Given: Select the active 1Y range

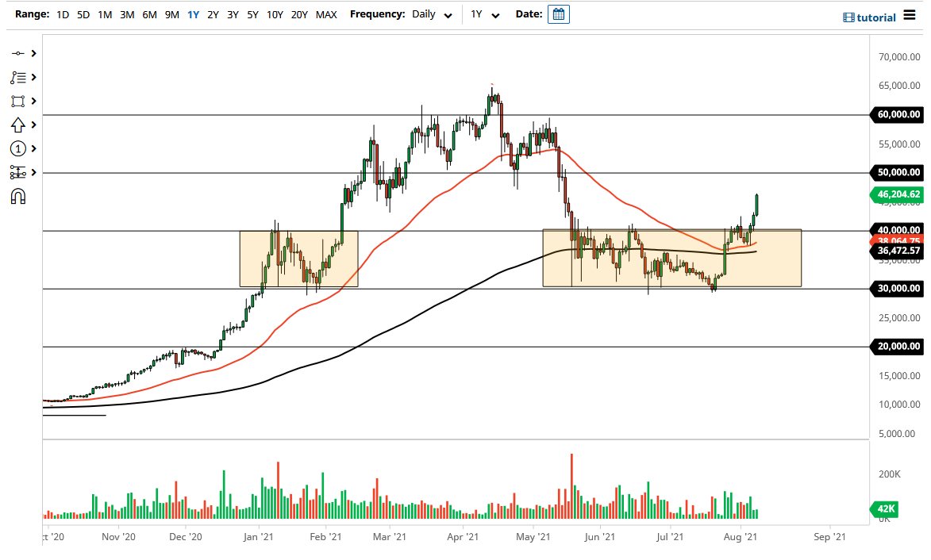Looking at the screenshot, I should [x=194, y=15].
